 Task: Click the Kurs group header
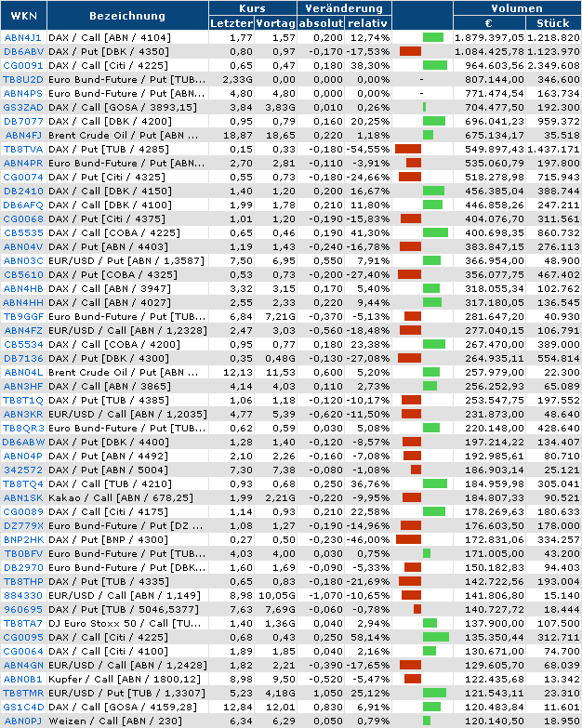pyautogui.click(x=253, y=8)
